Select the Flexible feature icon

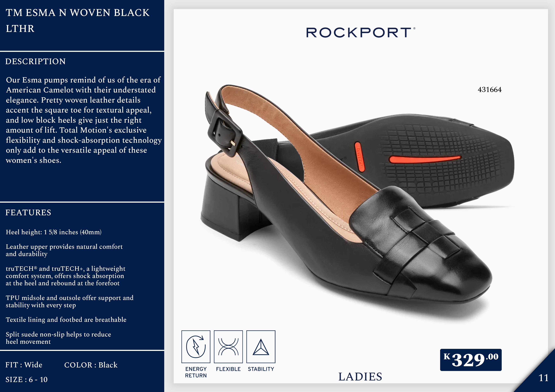[228, 347]
